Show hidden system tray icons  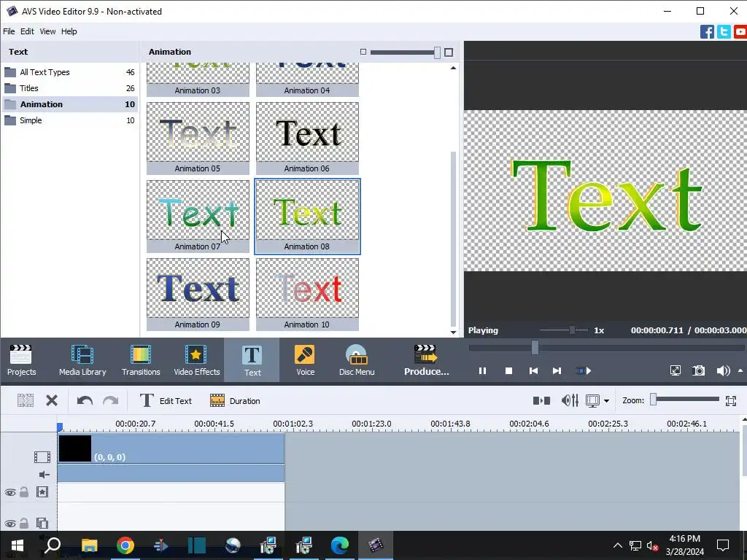tap(617, 545)
